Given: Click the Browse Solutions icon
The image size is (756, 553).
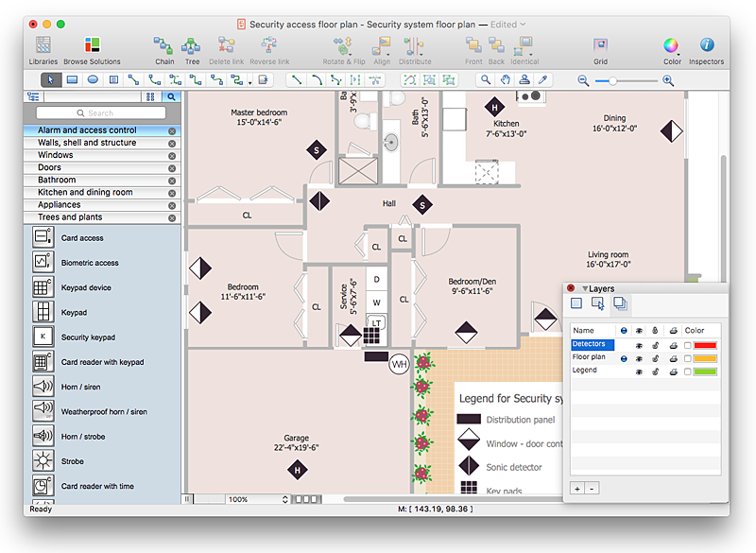Looking at the screenshot, I should [92, 45].
